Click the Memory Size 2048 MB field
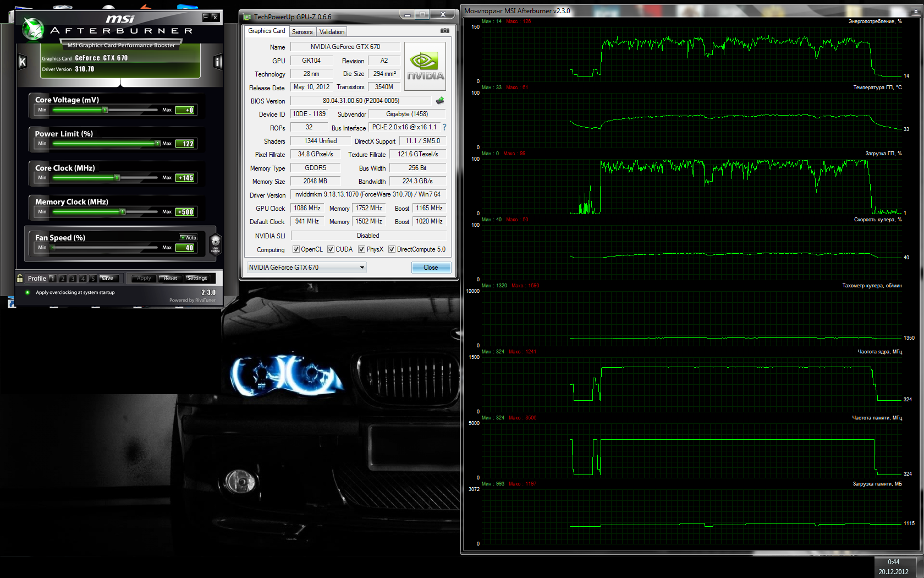The height and width of the screenshot is (578, 924). click(x=315, y=181)
